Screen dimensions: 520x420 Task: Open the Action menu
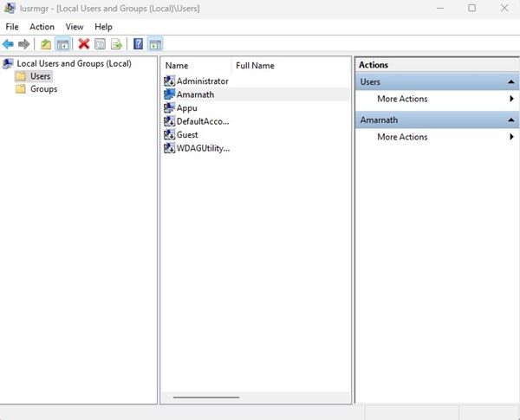pos(42,27)
